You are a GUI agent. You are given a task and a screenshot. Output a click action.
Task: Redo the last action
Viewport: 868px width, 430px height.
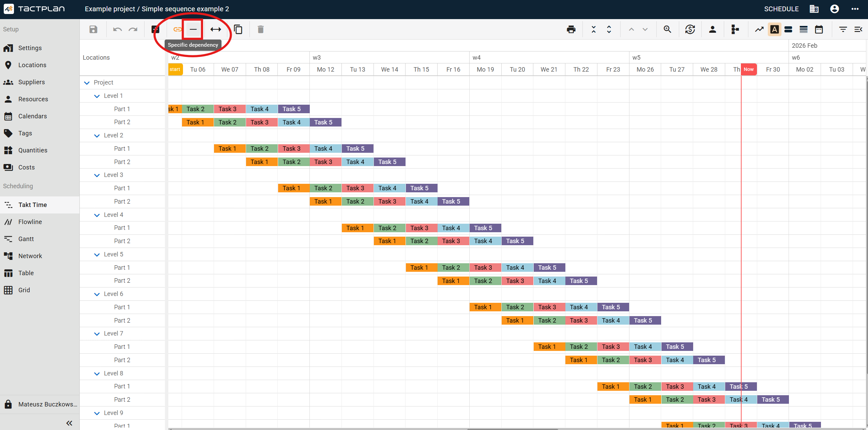[x=133, y=29]
